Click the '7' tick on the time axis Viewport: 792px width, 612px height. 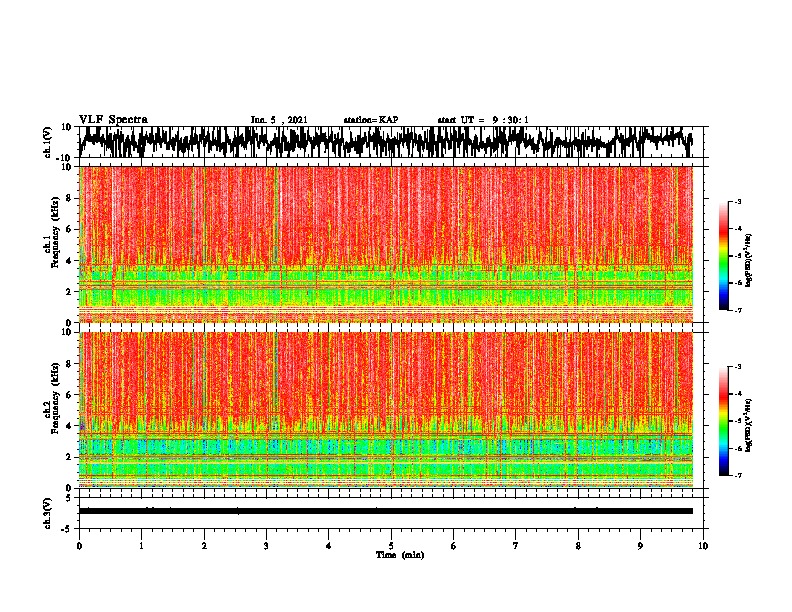coord(516,546)
